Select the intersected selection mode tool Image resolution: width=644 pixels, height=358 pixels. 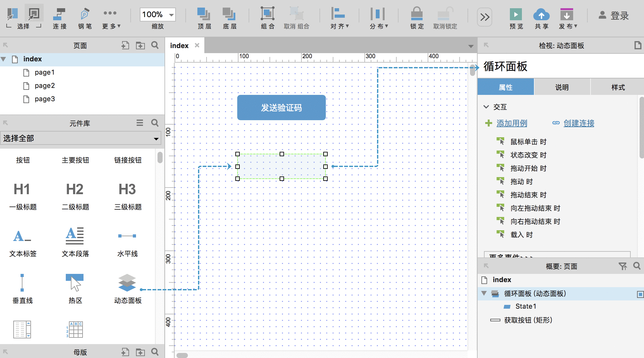(x=13, y=14)
